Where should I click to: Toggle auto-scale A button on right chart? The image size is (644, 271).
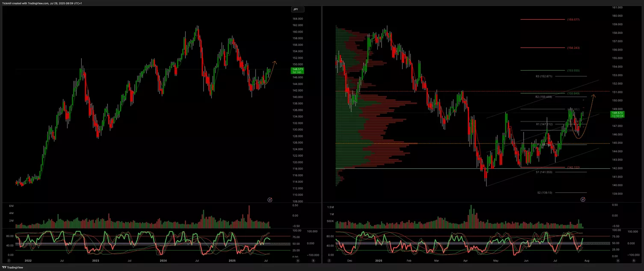coord(618,260)
